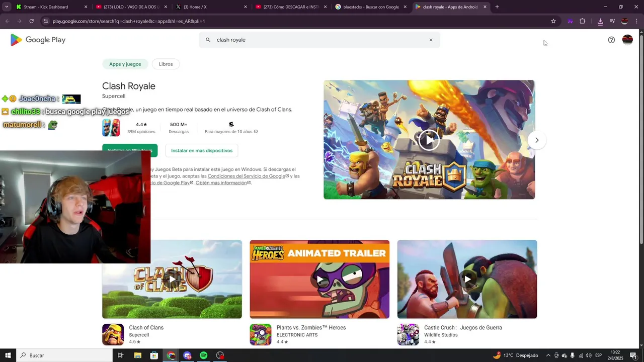
Task: Click Instalar en Windows button
Action: click(x=130, y=150)
